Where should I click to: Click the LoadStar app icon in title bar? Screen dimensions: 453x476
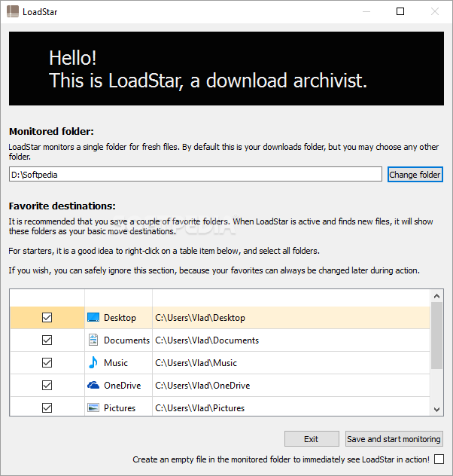point(13,11)
